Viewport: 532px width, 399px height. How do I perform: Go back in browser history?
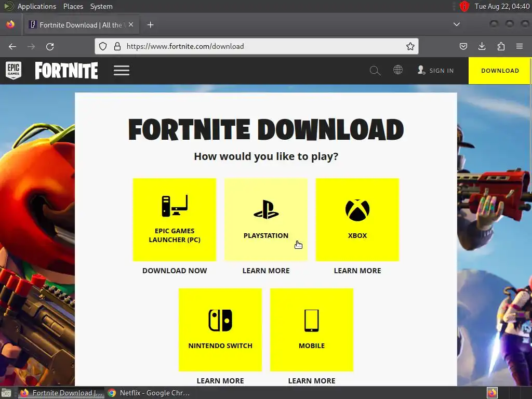[12, 46]
